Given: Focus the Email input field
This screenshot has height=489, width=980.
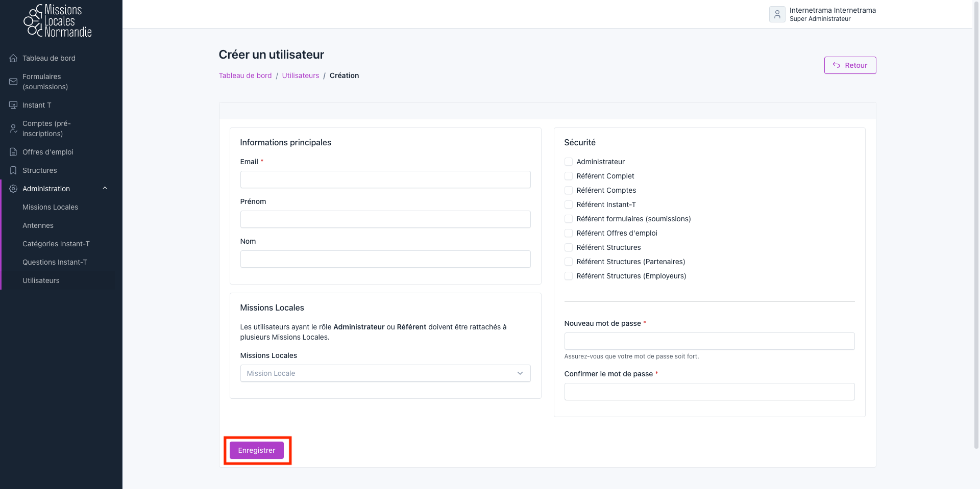Looking at the screenshot, I should pyautogui.click(x=385, y=179).
